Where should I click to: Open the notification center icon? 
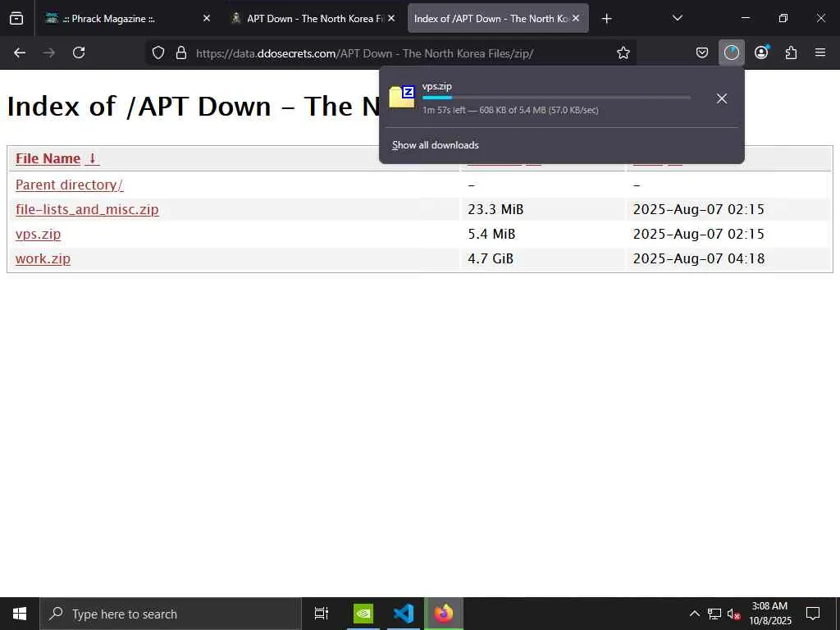pyautogui.click(x=813, y=614)
